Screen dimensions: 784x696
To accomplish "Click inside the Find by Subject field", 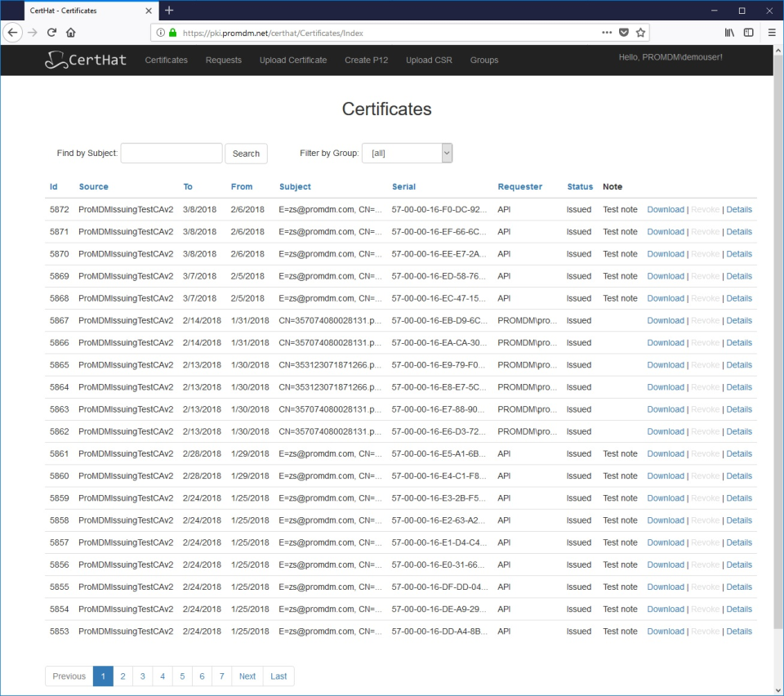I will [171, 153].
